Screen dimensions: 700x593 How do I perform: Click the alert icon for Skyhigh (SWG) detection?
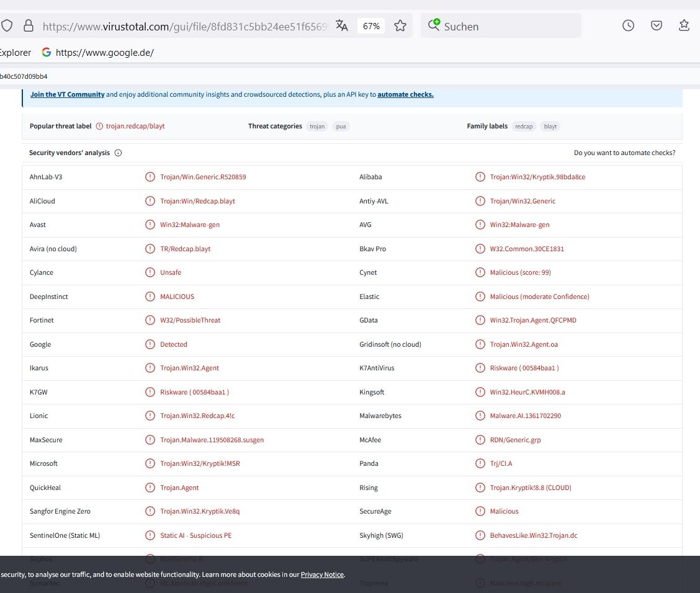point(480,535)
